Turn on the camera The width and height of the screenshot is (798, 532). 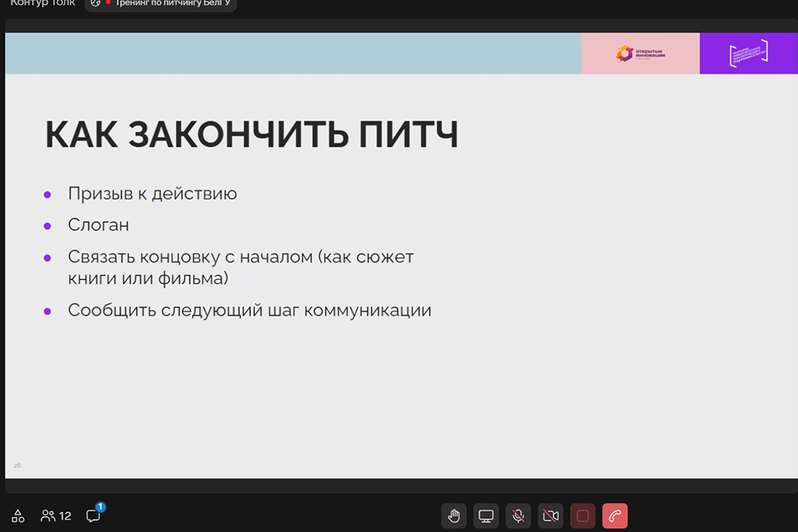point(550,516)
